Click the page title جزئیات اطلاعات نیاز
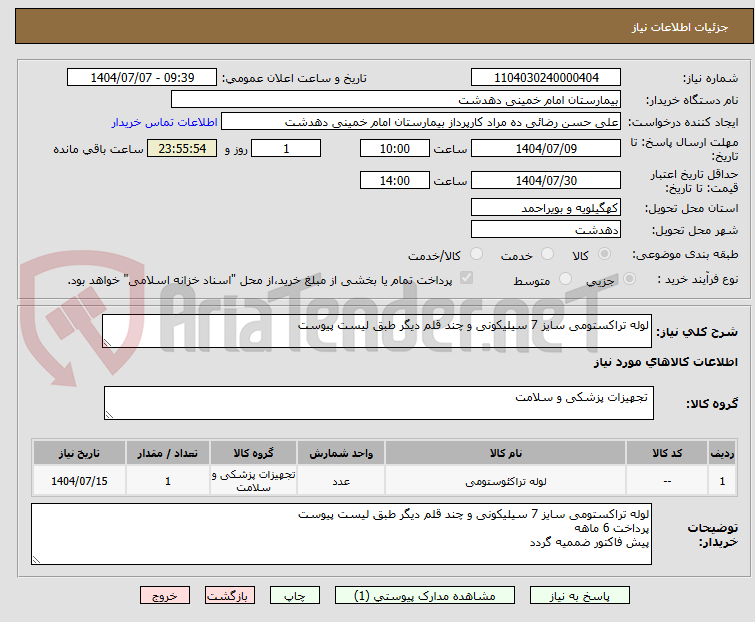The image size is (755, 622). [x=679, y=27]
